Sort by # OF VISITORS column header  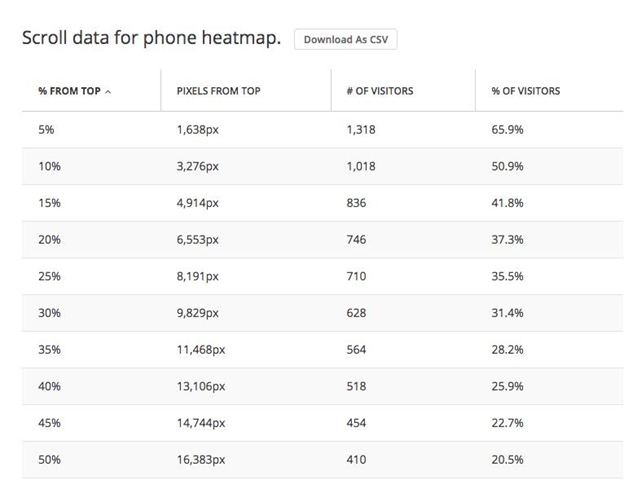pyautogui.click(x=380, y=91)
